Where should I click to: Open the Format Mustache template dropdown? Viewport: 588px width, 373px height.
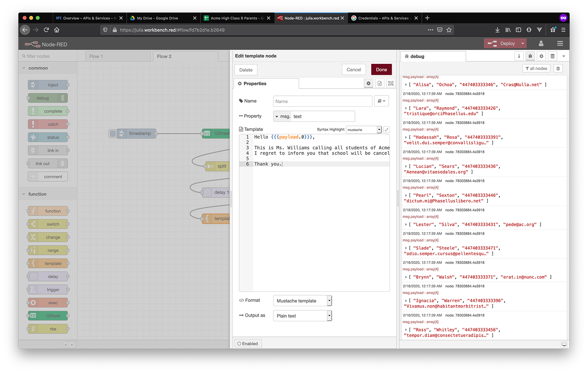[x=302, y=301]
